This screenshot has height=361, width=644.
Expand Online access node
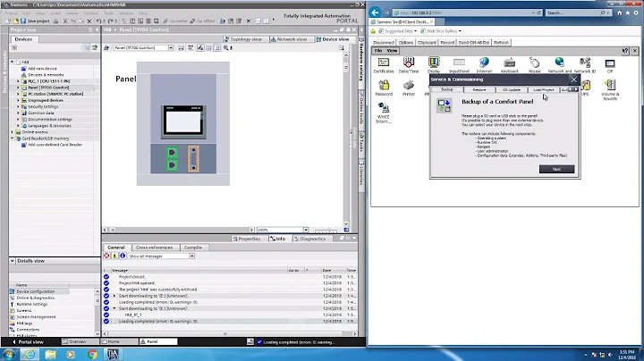click(x=13, y=132)
